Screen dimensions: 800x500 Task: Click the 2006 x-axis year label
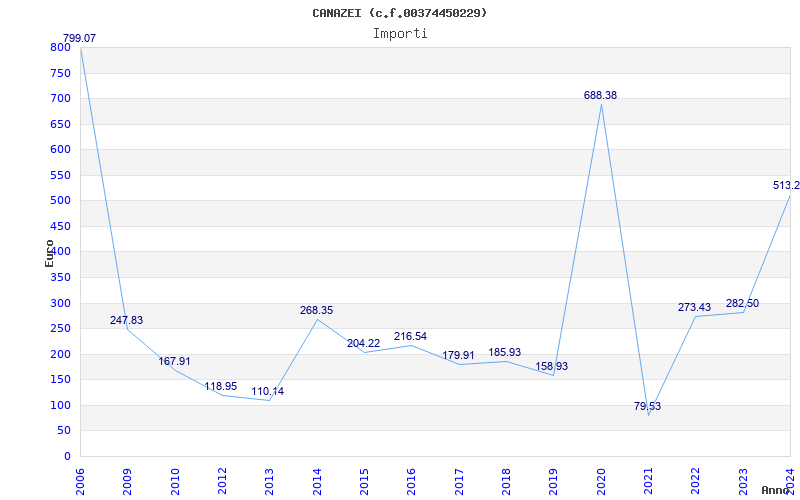(x=80, y=481)
